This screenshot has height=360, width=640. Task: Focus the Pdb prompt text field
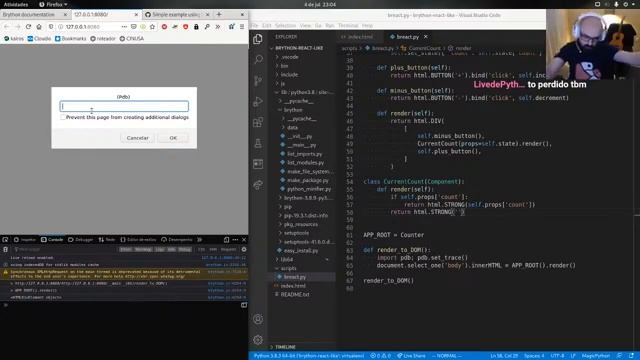tap(124, 107)
